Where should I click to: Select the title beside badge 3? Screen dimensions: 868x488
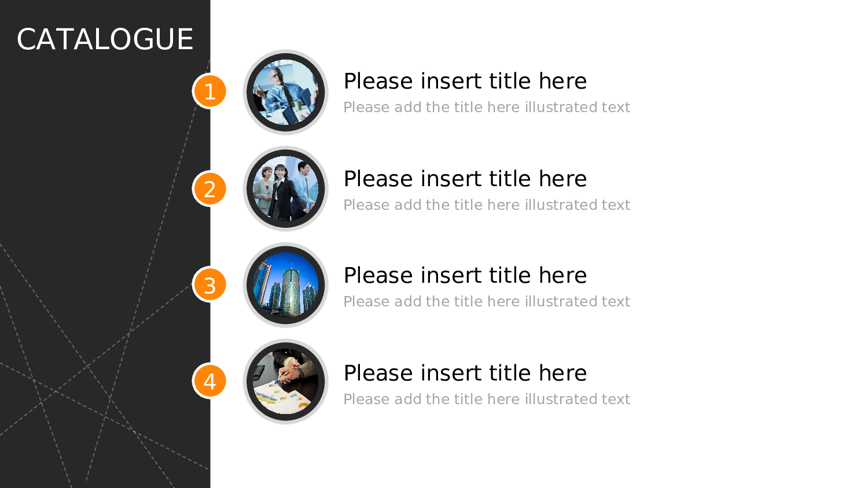click(x=465, y=275)
